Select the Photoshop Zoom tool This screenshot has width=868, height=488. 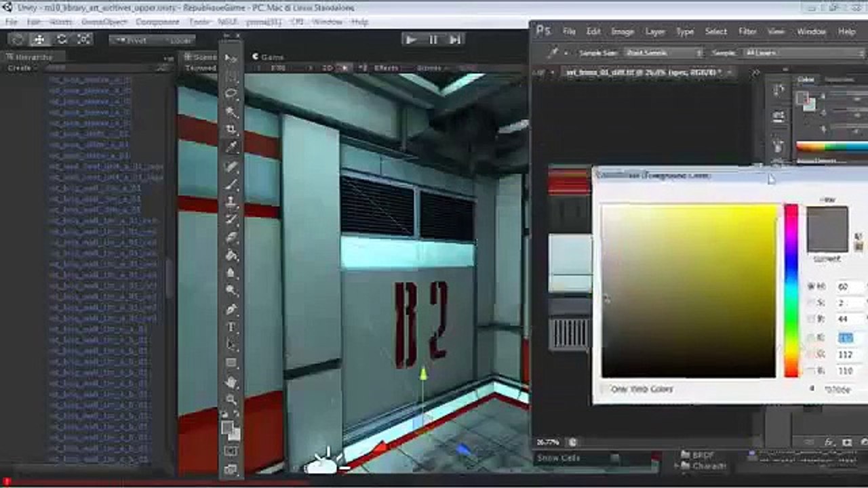[x=231, y=400]
